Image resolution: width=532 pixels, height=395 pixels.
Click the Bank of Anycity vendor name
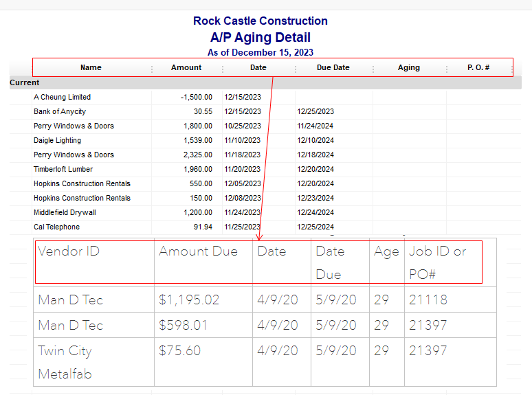coord(60,111)
